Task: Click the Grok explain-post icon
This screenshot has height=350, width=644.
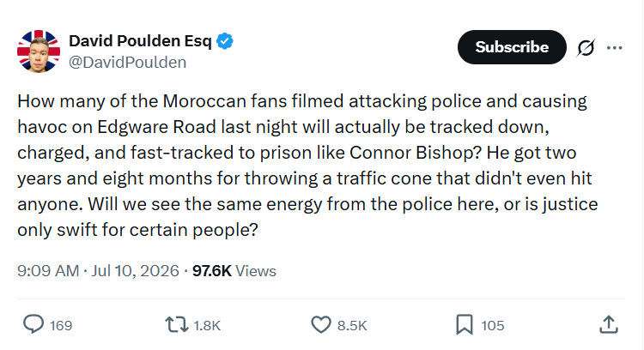Action: (x=586, y=48)
